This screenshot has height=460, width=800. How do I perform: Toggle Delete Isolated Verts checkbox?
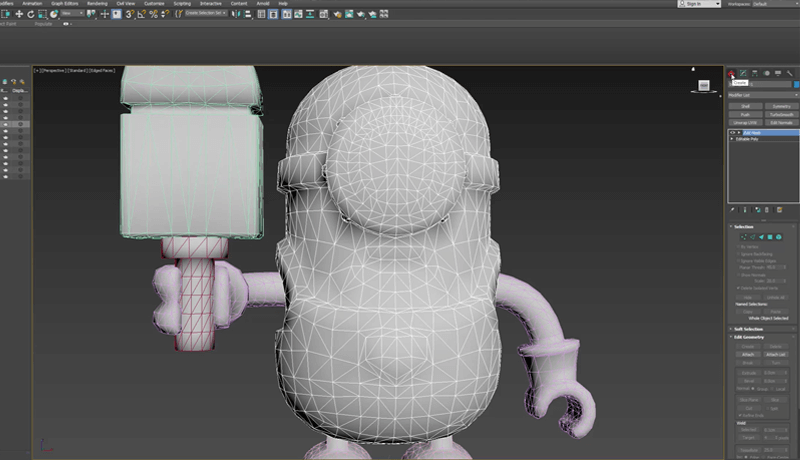tap(738, 288)
